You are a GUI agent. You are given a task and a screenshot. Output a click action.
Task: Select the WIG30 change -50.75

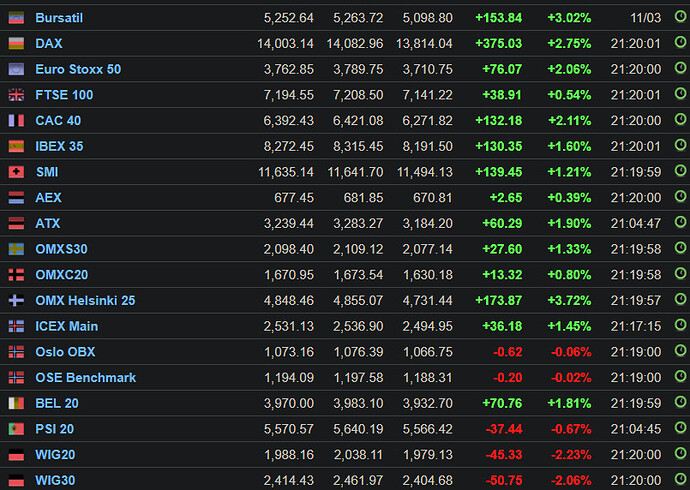click(504, 480)
